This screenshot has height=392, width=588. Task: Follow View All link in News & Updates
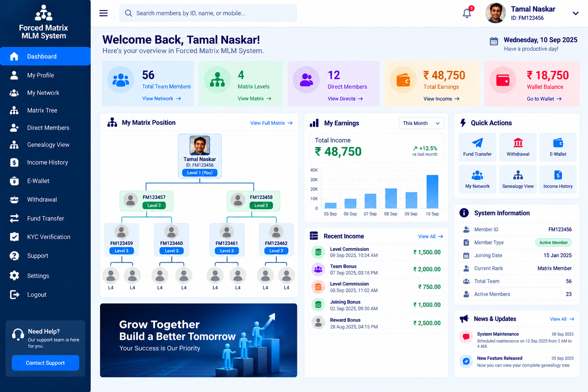[x=562, y=319]
